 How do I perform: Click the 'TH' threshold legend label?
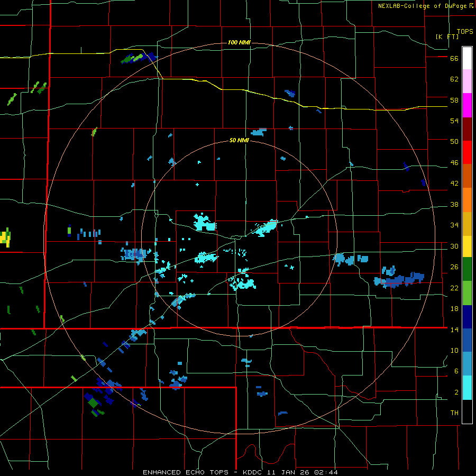click(x=454, y=413)
